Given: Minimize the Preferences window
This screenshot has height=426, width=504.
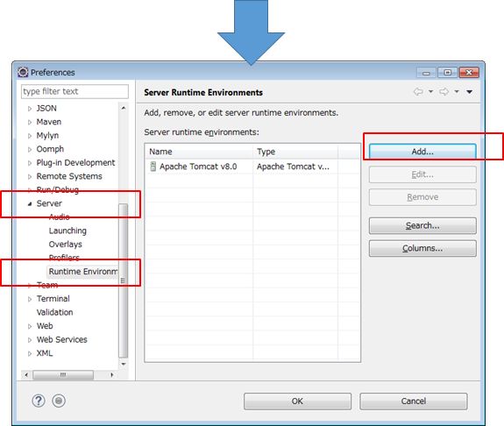Looking at the screenshot, I should 426,73.
